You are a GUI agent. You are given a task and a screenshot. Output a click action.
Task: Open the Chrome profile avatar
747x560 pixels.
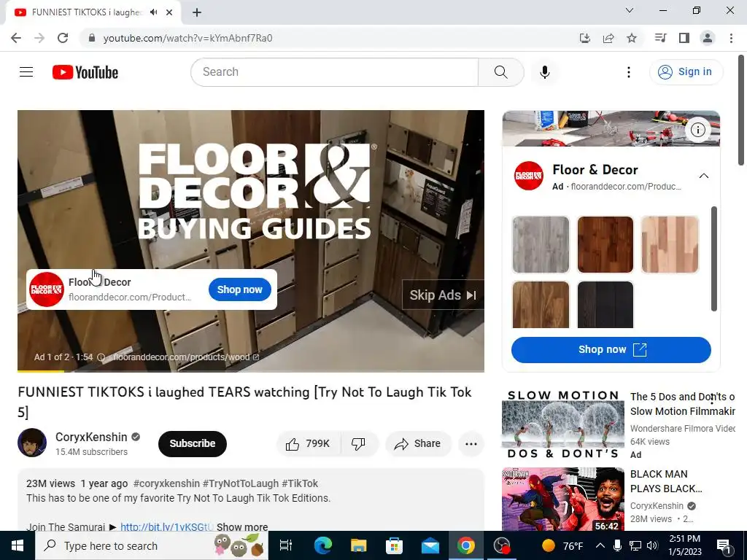pyautogui.click(x=708, y=38)
